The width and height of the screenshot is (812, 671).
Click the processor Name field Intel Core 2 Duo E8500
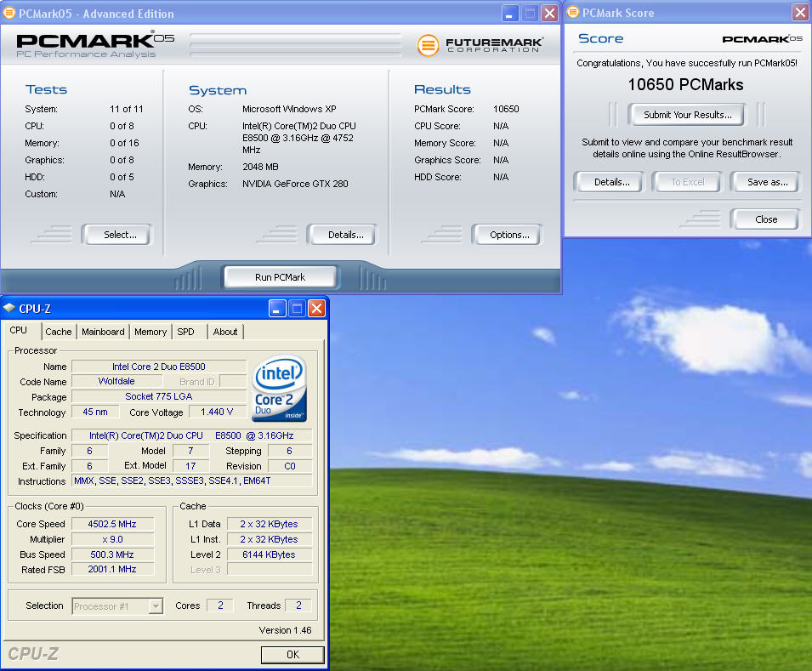coord(159,367)
